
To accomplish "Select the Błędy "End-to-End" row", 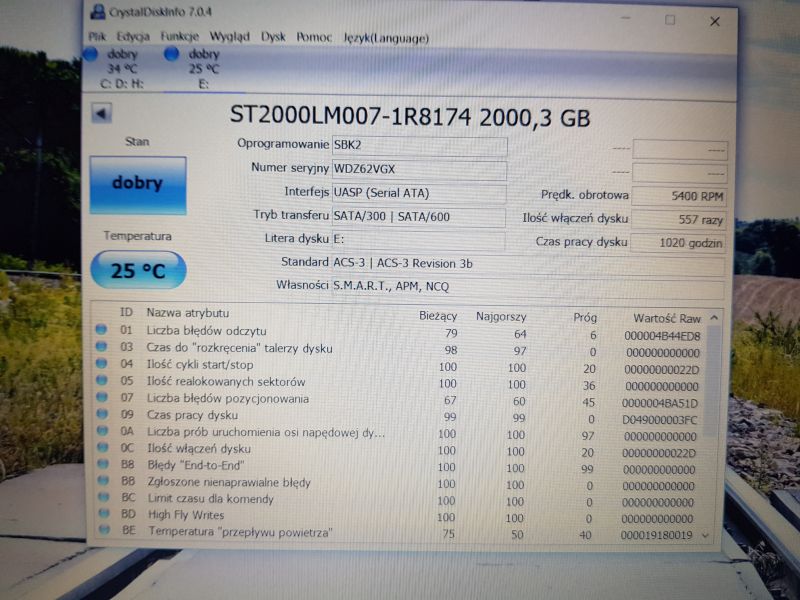I will [x=399, y=467].
